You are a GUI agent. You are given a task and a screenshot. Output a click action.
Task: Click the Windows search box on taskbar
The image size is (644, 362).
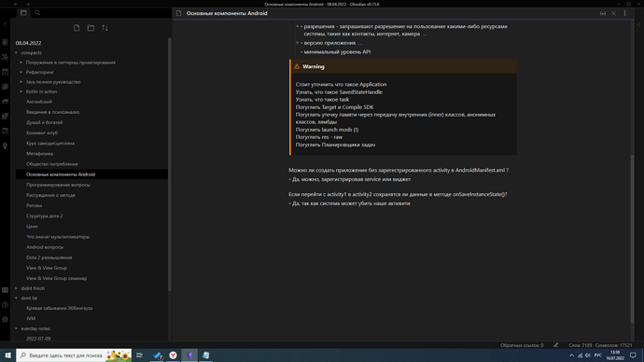tap(74, 355)
